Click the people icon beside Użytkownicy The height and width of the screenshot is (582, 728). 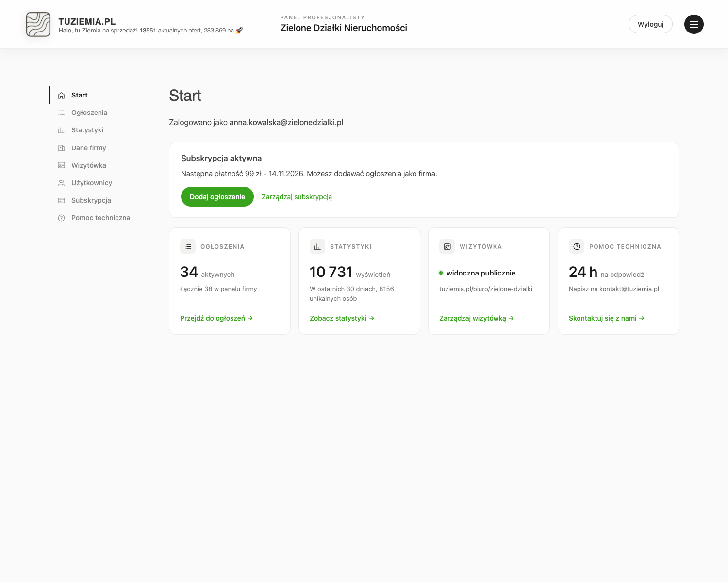click(62, 183)
